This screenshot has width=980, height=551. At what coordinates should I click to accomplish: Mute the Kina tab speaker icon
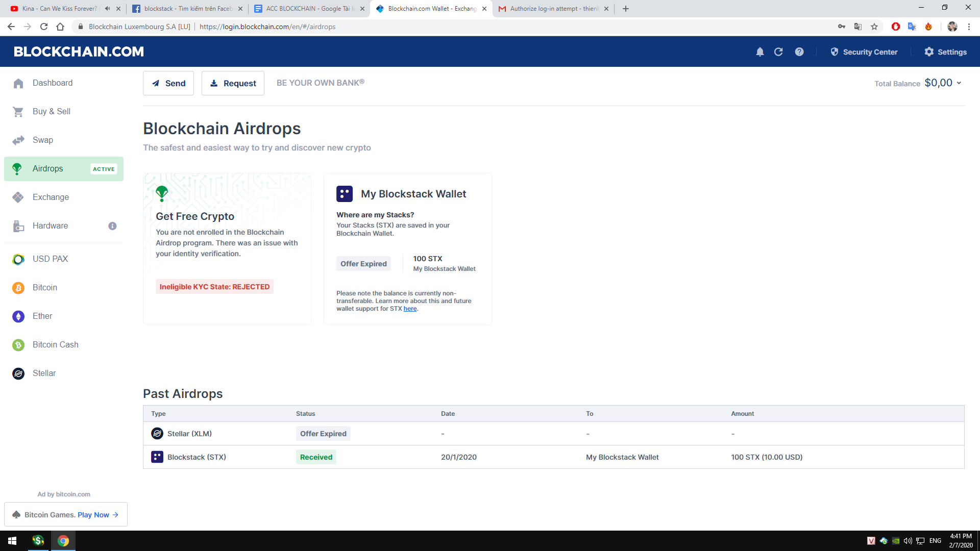click(x=107, y=9)
